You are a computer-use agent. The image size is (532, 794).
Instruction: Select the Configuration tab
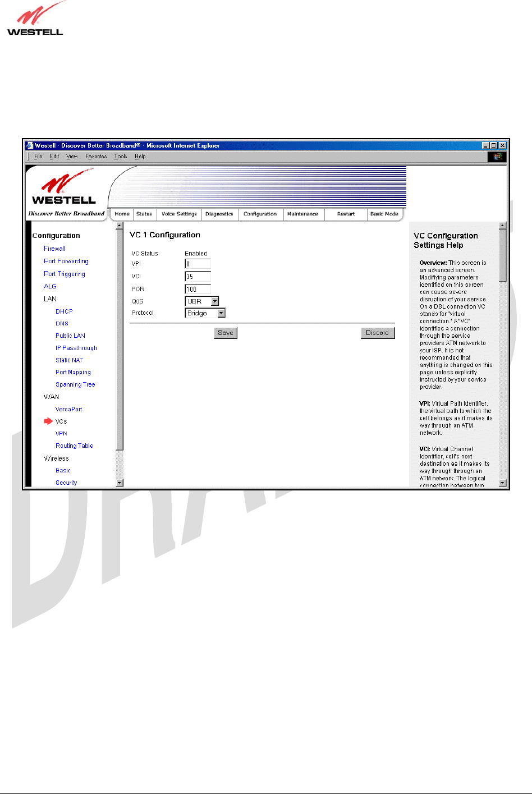point(260,214)
